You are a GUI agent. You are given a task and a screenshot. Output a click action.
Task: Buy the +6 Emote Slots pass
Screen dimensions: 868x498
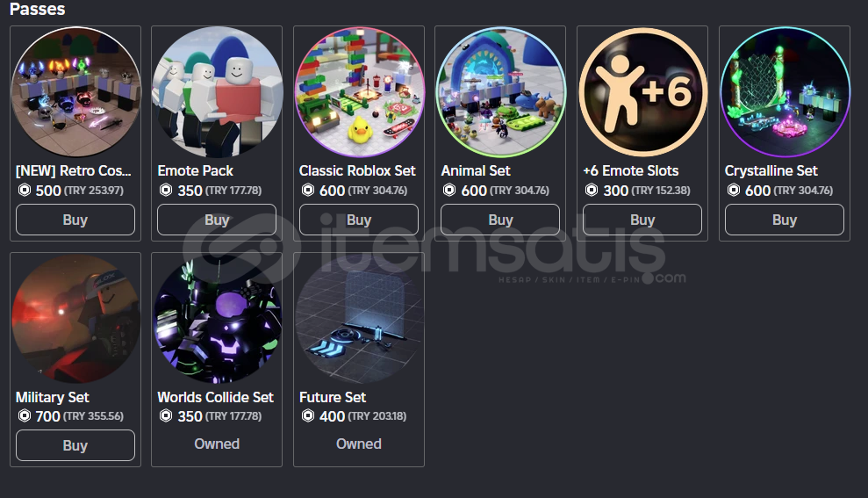[642, 220]
